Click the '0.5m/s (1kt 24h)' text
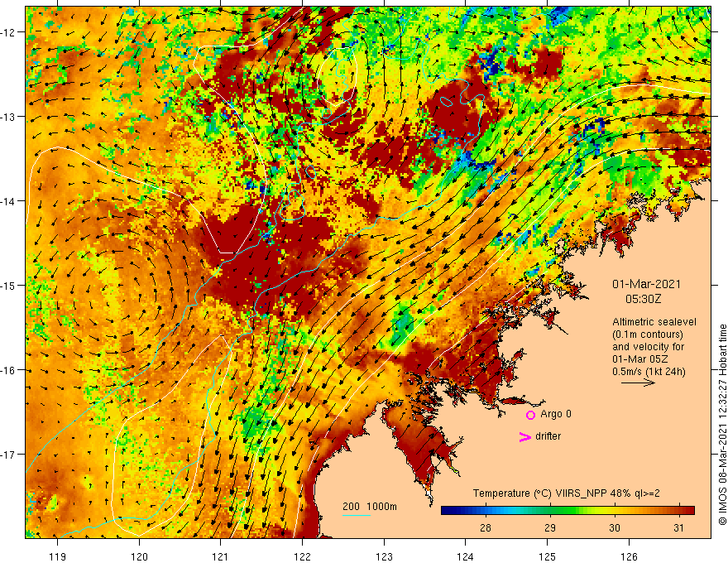This screenshot has width=728, height=563. tap(649, 372)
